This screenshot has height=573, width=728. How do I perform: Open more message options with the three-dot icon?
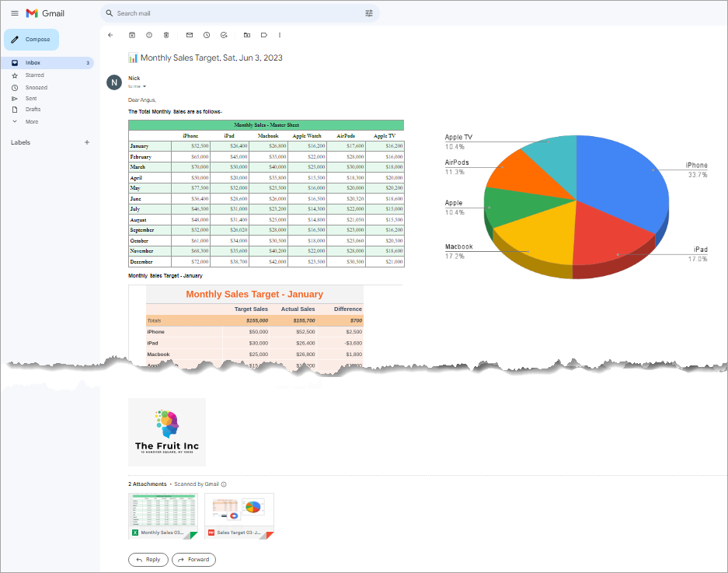pos(279,35)
